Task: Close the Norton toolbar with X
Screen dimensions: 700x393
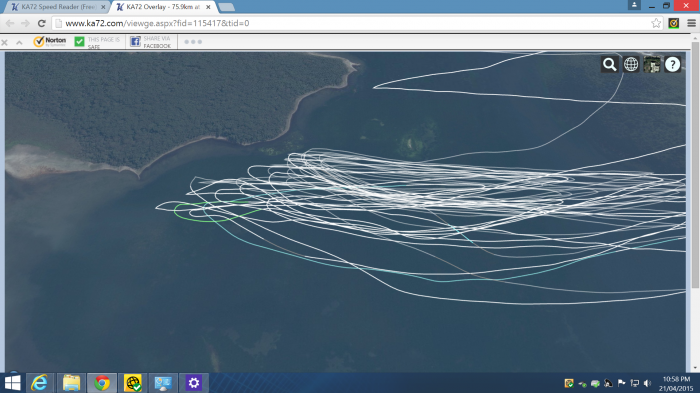Action: [4, 42]
